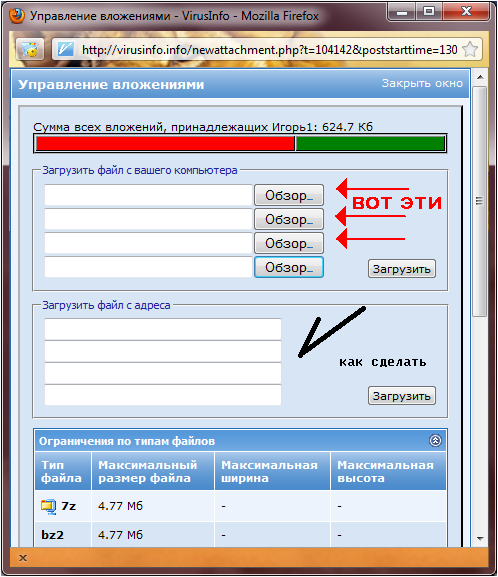
Task: Click the fourth highlighted "Обзор" button
Action: click(x=289, y=267)
